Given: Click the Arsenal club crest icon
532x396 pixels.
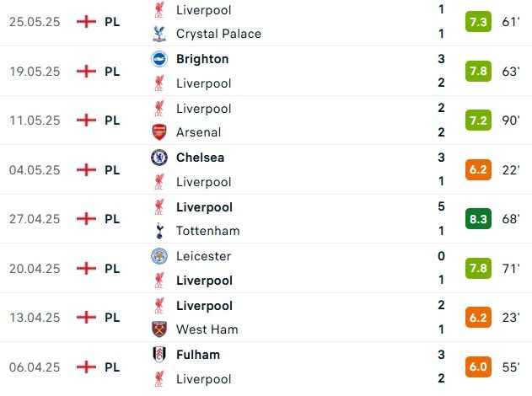Looking at the screenshot, I should 159,132.
